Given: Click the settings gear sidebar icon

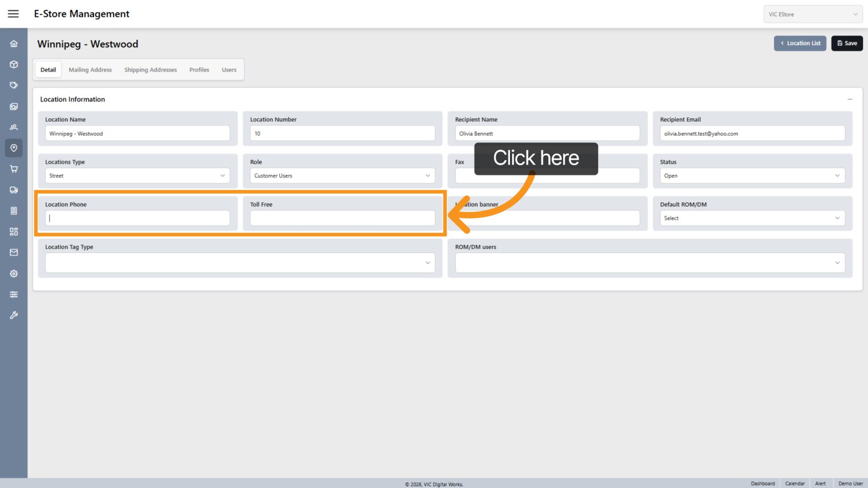Looking at the screenshot, I should pyautogui.click(x=14, y=274).
